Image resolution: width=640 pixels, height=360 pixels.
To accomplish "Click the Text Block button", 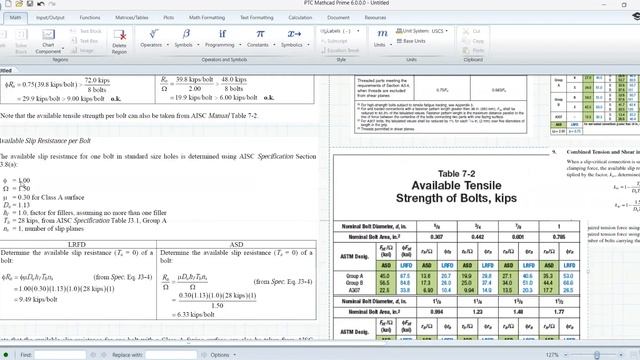I will [x=86, y=31].
